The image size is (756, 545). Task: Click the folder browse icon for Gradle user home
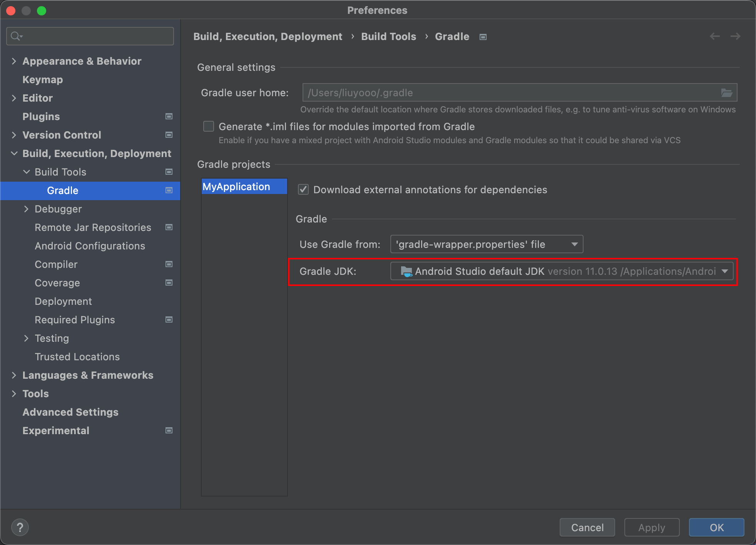point(726,93)
